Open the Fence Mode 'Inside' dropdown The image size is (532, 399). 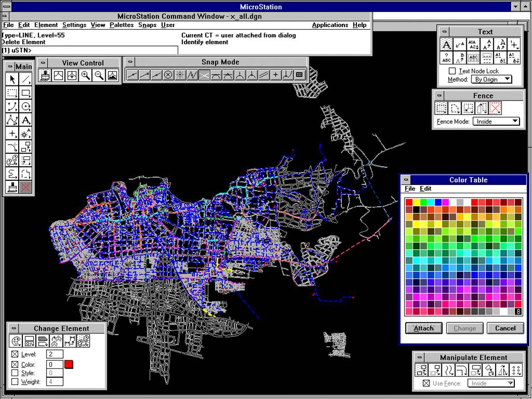click(x=496, y=121)
